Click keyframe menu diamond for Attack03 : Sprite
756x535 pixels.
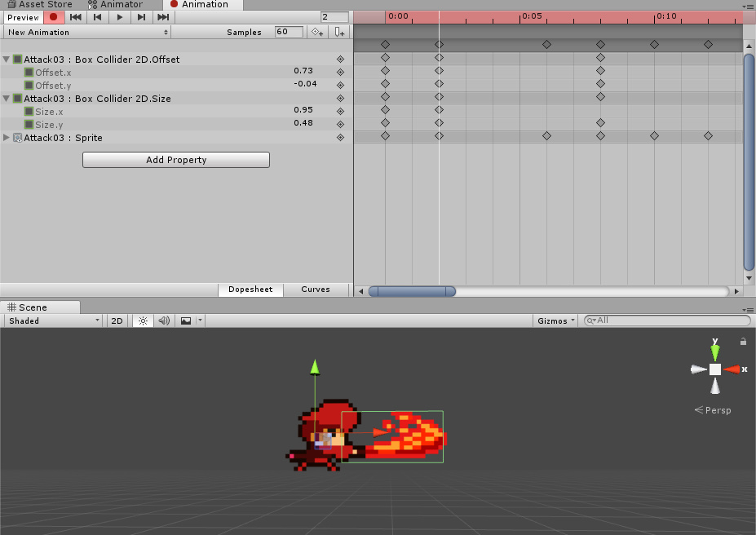(340, 137)
